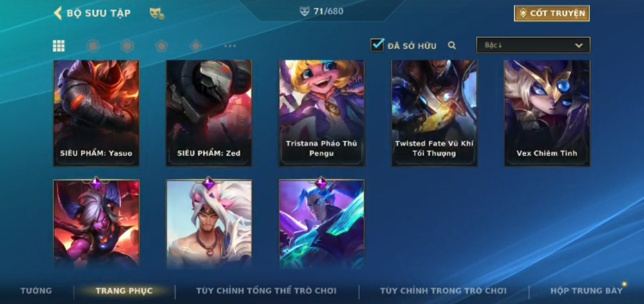Viewport: 644px width, 304px height.
Task: Show more filters via three dots
Action: click(230, 46)
